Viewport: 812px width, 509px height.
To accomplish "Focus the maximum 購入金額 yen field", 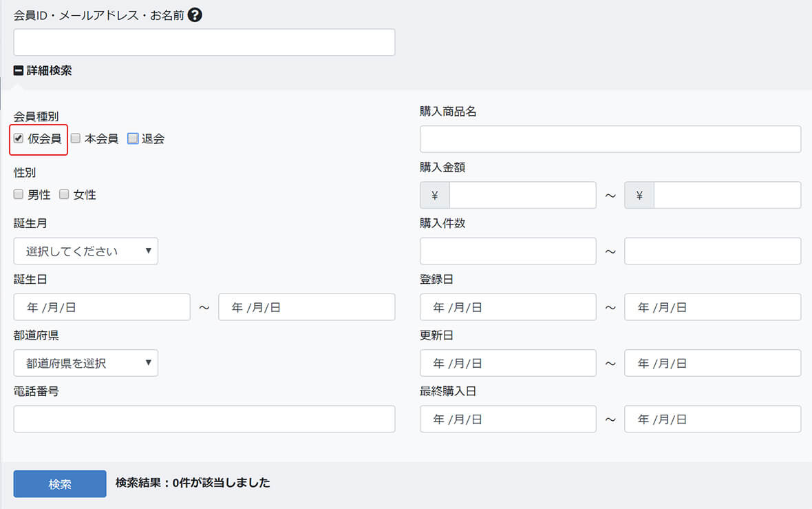I will (x=727, y=195).
